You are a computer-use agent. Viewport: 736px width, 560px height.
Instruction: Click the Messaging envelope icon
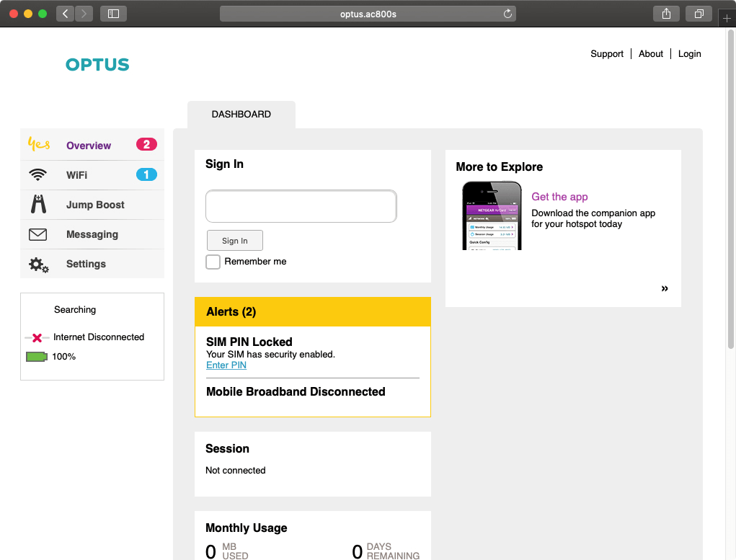tap(37, 234)
